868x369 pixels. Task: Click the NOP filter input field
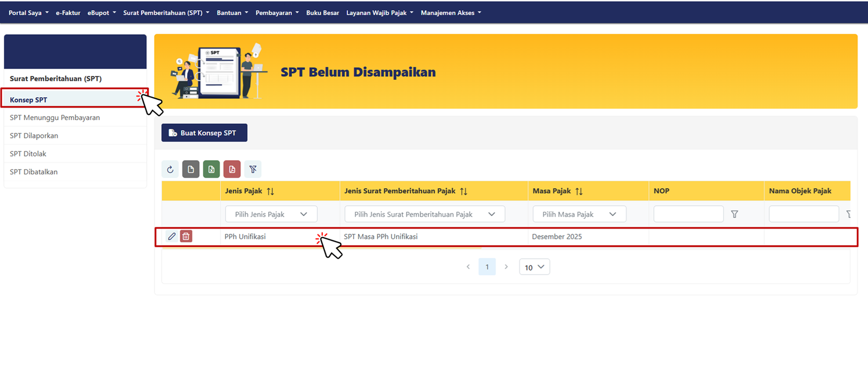pyautogui.click(x=688, y=214)
